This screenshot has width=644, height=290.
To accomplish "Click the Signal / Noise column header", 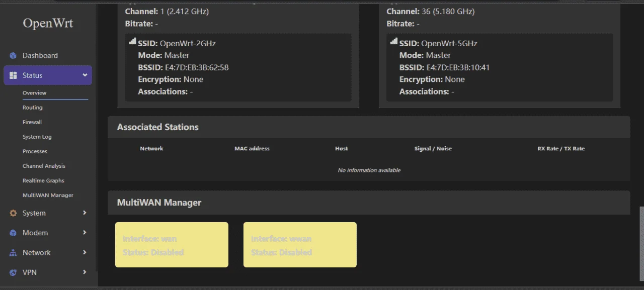I will pyautogui.click(x=433, y=149).
